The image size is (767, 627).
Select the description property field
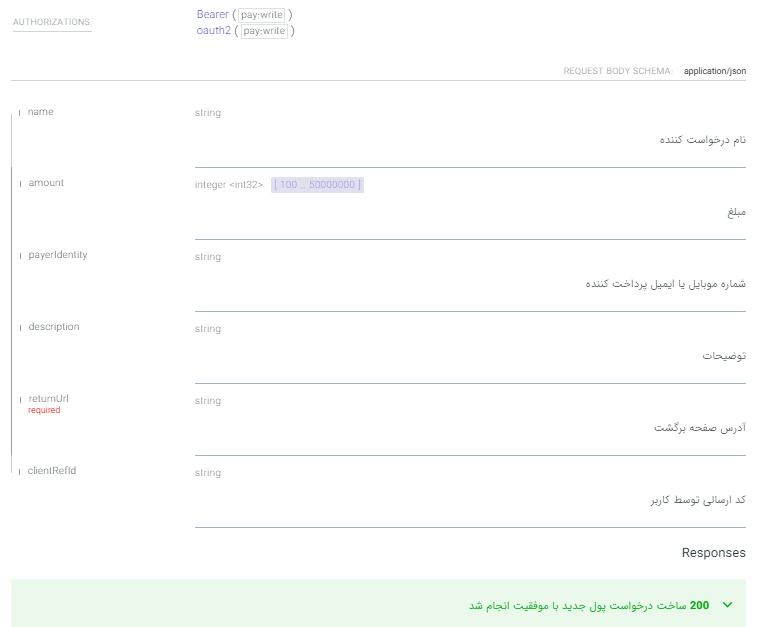click(x=54, y=327)
